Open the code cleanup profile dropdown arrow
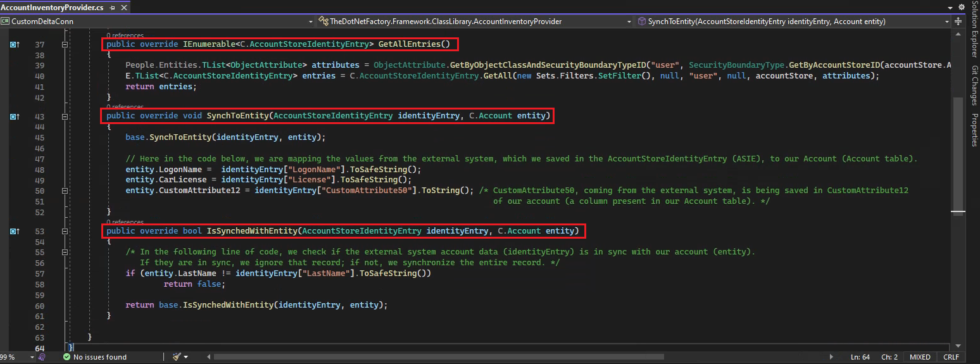980x364 pixels. (186, 357)
